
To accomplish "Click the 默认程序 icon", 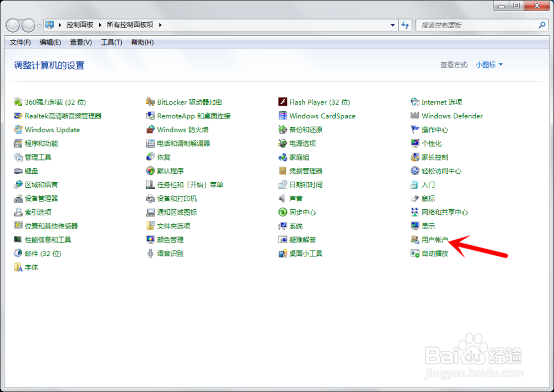I will coord(151,171).
